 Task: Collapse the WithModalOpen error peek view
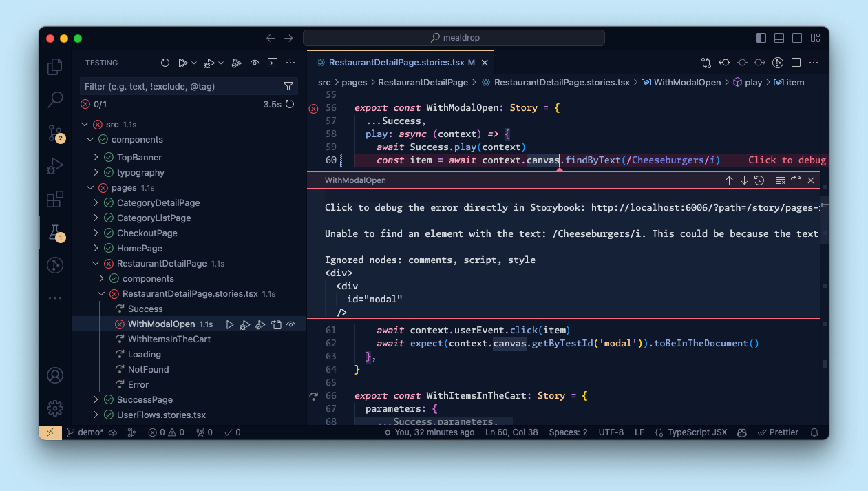pos(811,180)
